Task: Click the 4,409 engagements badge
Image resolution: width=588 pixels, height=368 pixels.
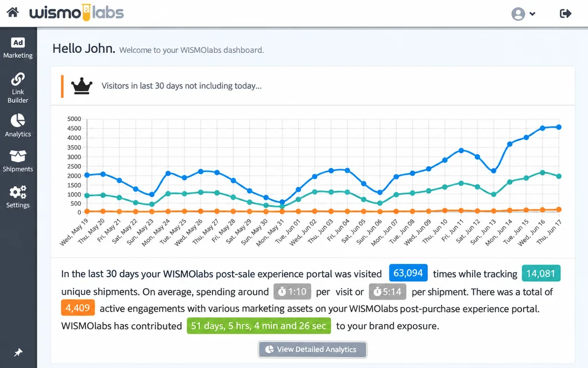Action: point(78,308)
